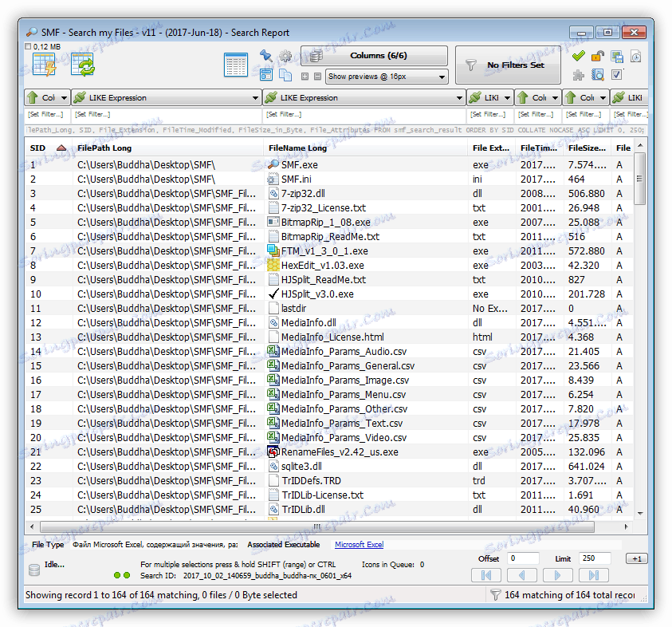The width and height of the screenshot is (672, 627).
Task: Click the clock document icon at top right
Action: coord(636,56)
